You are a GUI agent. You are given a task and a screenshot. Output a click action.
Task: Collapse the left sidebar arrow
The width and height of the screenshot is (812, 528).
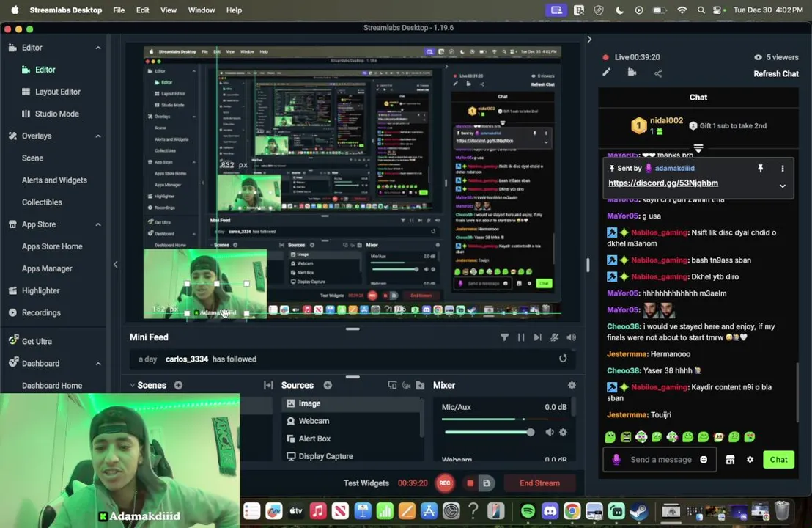pyautogui.click(x=116, y=264)
